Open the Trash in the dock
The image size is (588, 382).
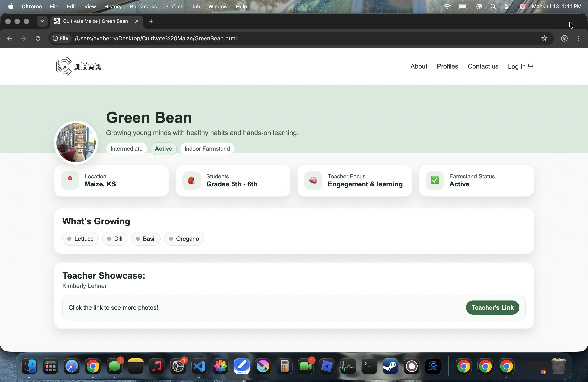pyautogui.click(x=558, y=366)
